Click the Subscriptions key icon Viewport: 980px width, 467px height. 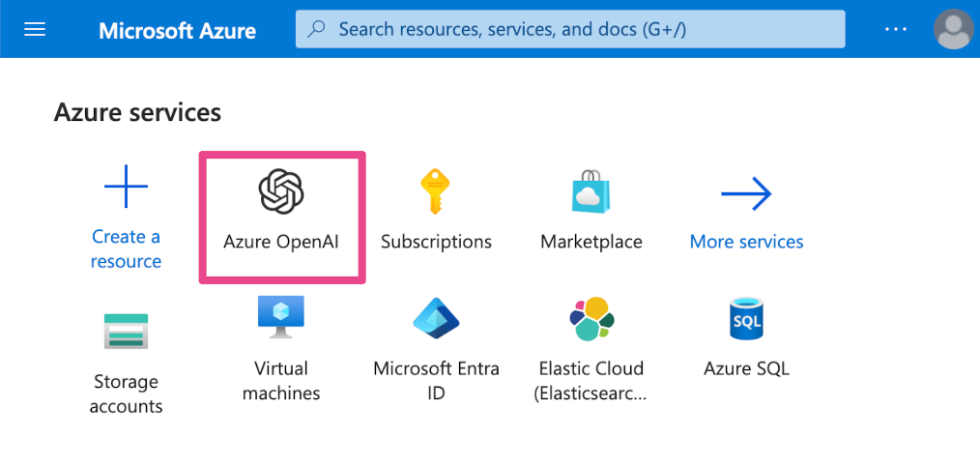coord(436,190)
